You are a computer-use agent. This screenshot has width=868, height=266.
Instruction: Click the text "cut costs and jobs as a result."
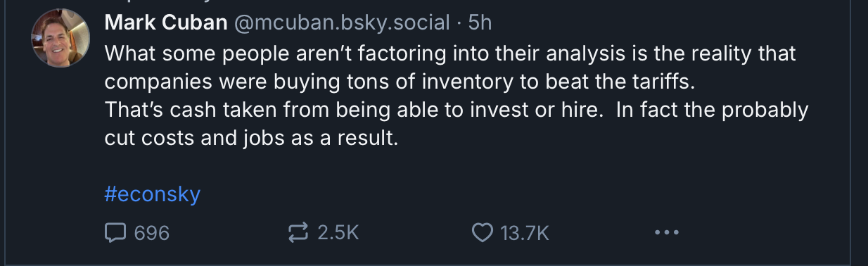click(x=252, y=139)
